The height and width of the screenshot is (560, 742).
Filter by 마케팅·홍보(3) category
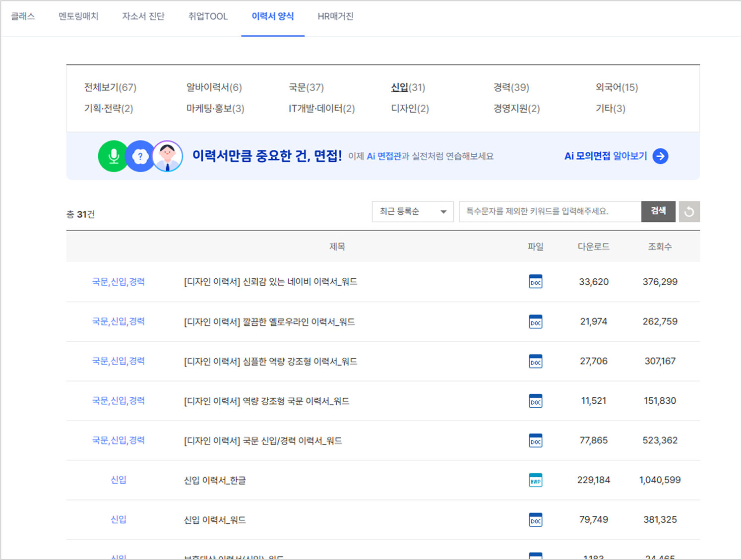[x=215, y=109]
